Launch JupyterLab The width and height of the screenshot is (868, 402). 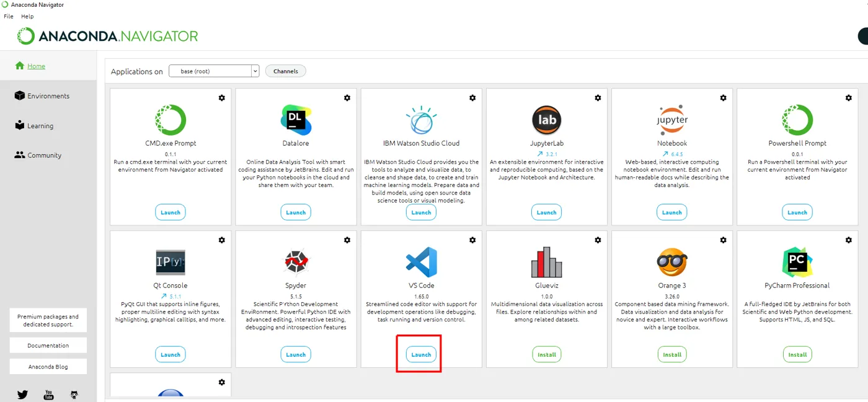pyautogui.click(x=546, y=212)
